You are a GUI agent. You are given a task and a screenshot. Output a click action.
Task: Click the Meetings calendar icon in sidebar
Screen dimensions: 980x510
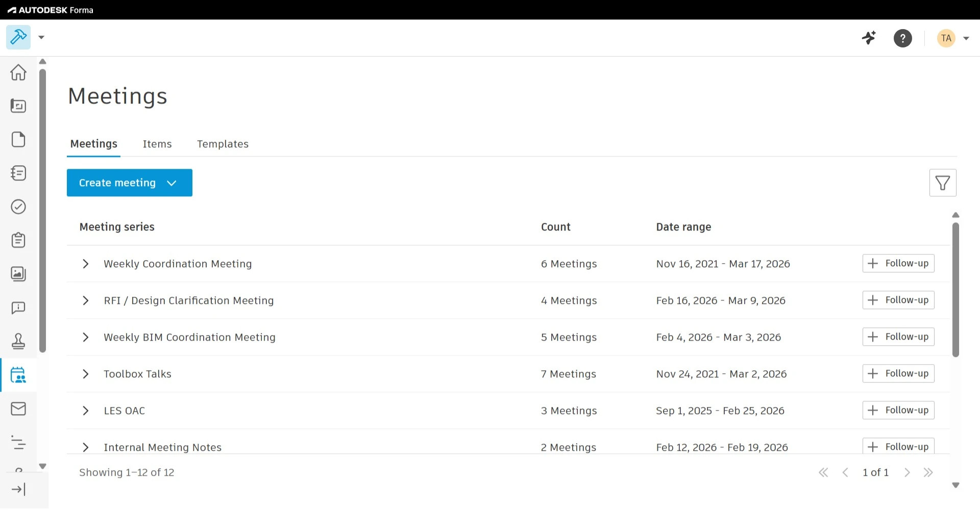[18, 375]
